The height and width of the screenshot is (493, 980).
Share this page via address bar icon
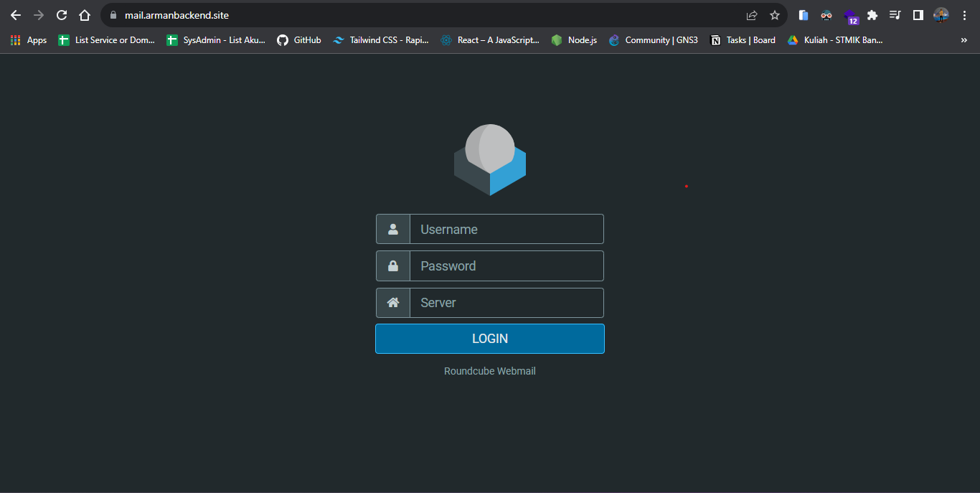point(752,15)
